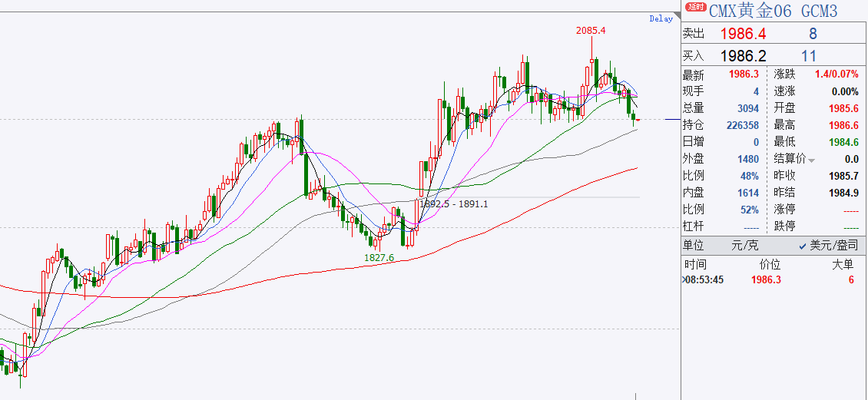Click the 涨跌 label
The height and width of the screenshot is (400, 868).
784,74
